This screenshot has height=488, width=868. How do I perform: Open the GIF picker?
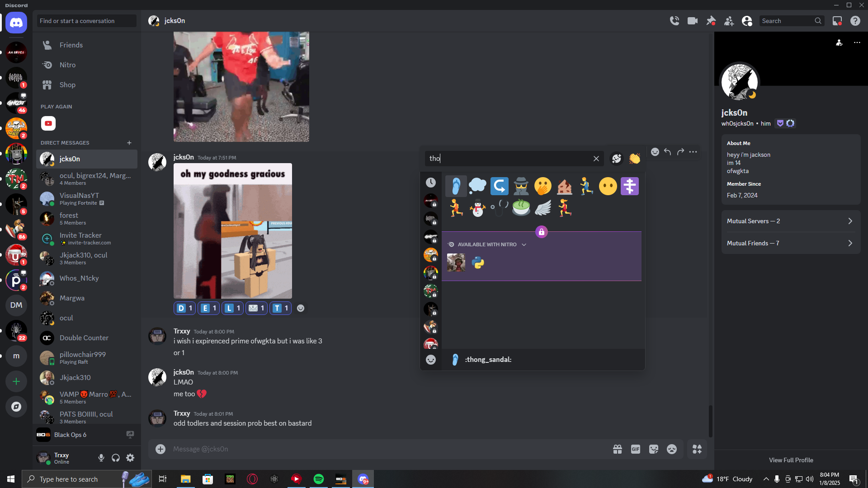click(635, 449)
